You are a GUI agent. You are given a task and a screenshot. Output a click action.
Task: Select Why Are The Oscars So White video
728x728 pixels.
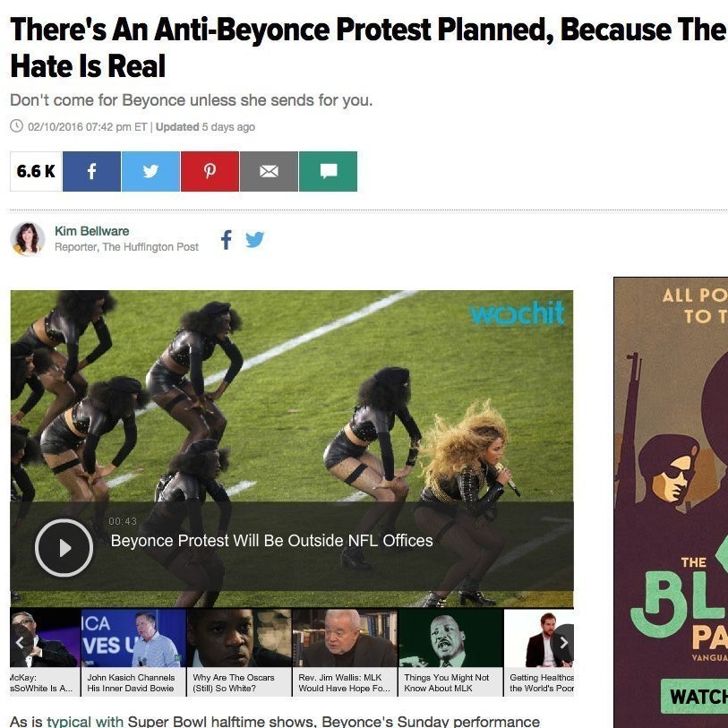tap(239, 652)
